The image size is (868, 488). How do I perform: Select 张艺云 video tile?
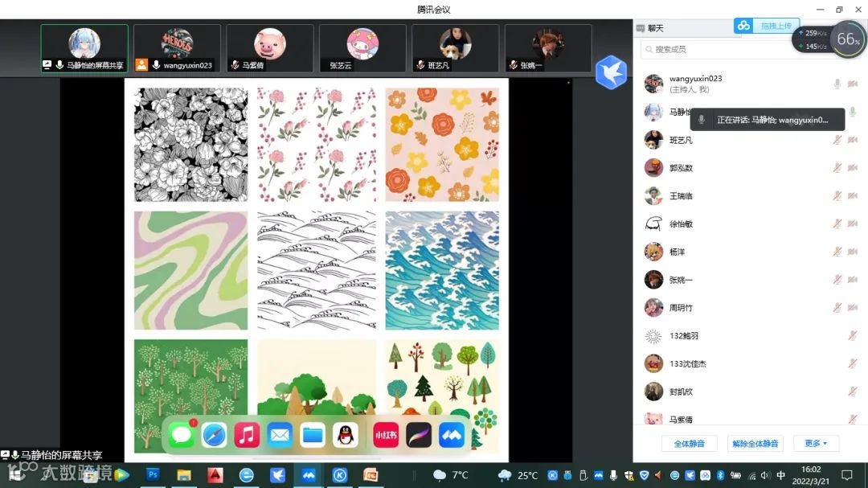pos(362,48)
